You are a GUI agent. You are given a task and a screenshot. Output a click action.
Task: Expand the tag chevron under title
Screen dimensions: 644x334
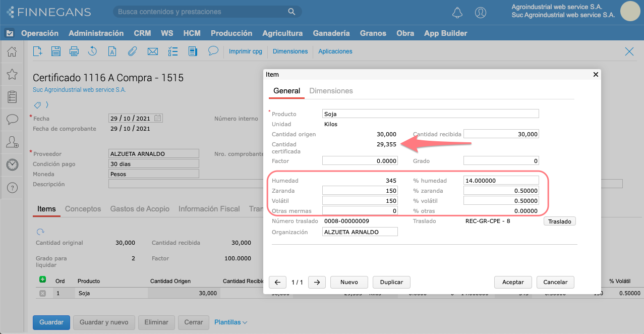(x=47, y=105)
